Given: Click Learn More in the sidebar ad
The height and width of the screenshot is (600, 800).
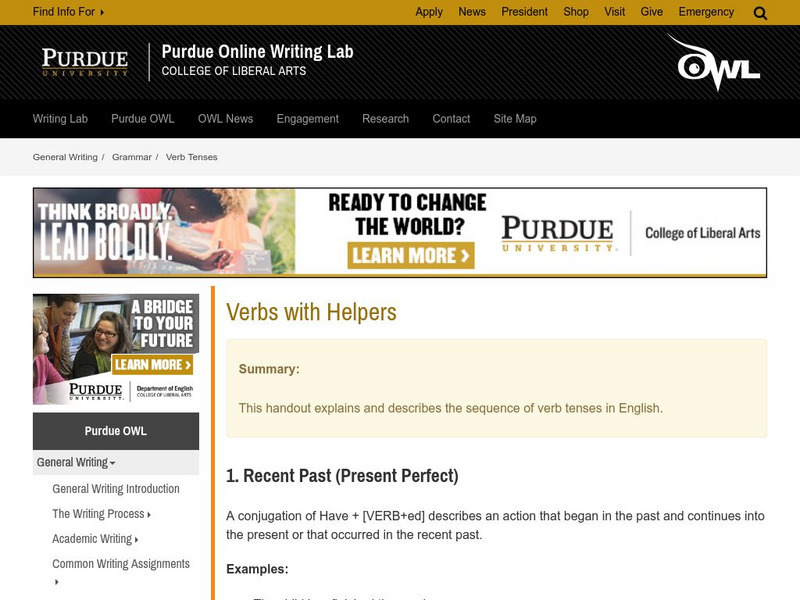Looking at the screenshot, I should [153, 364].
